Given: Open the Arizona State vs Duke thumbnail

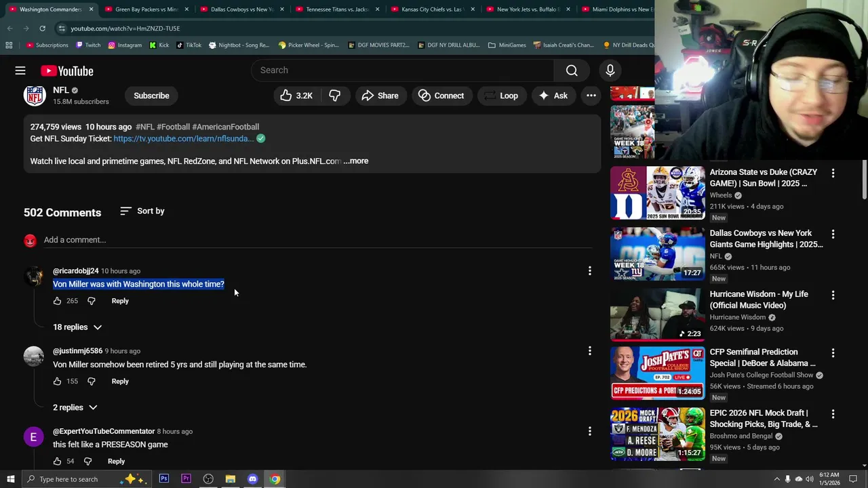Looking at the screenshot, I should [x=658, y=193].
